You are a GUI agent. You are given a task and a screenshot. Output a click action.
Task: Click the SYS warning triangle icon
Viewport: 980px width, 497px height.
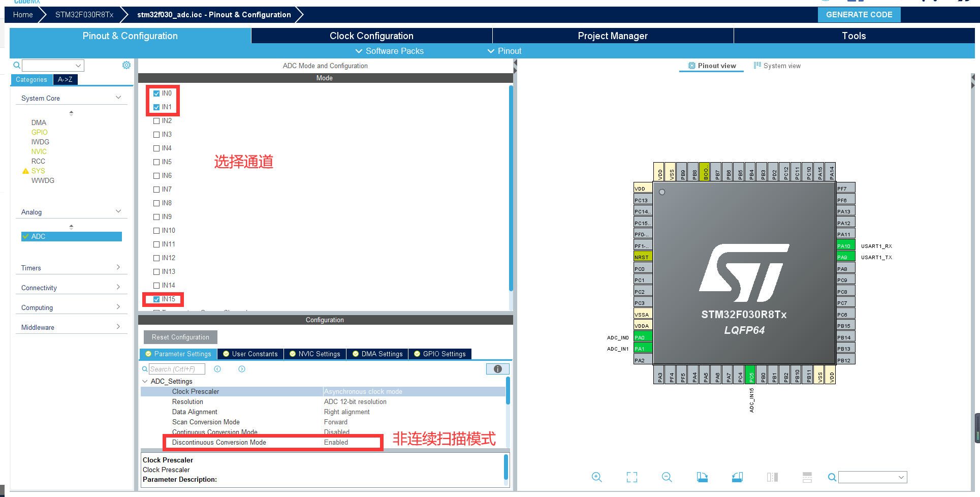(x=25, y=171)
